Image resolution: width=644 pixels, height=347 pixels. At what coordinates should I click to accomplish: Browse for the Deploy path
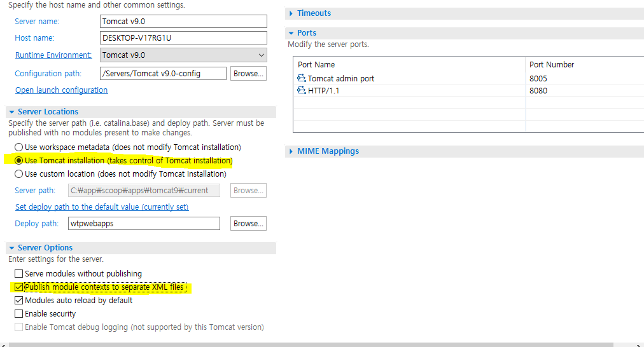[248, 224]
